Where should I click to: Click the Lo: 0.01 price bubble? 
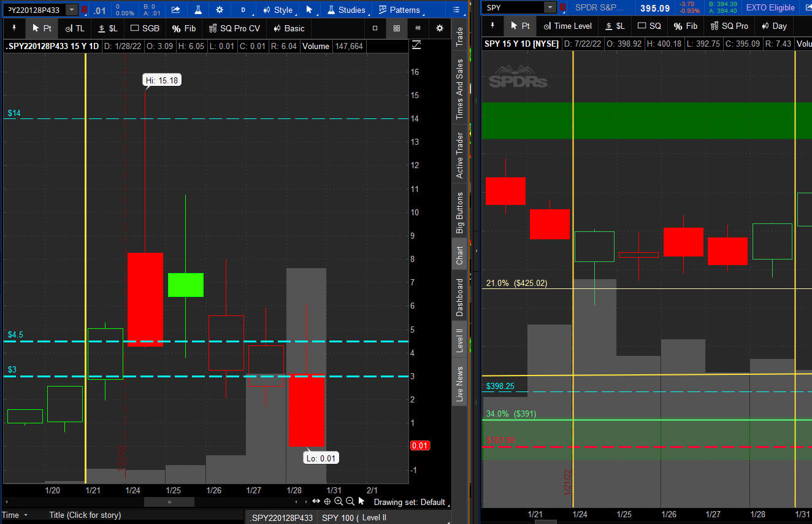click(321, 458)
